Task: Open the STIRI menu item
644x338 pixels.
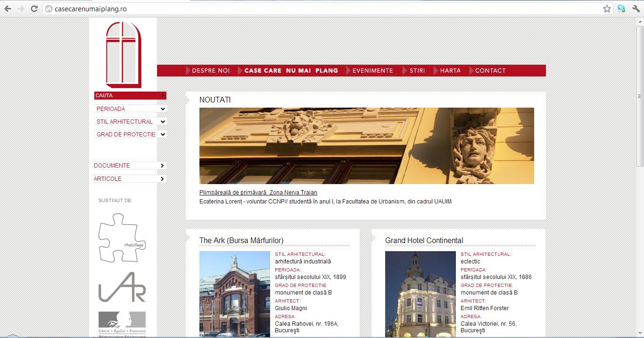Action: 417,71
